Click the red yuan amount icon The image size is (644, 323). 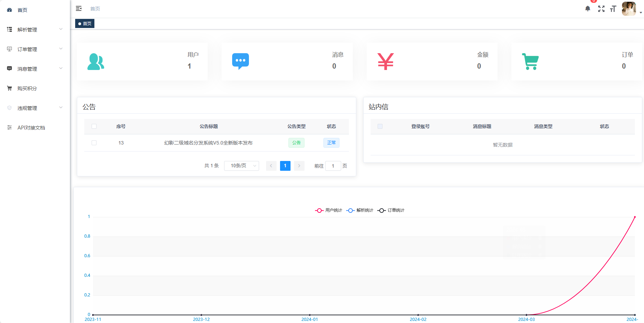click(386, 62)
